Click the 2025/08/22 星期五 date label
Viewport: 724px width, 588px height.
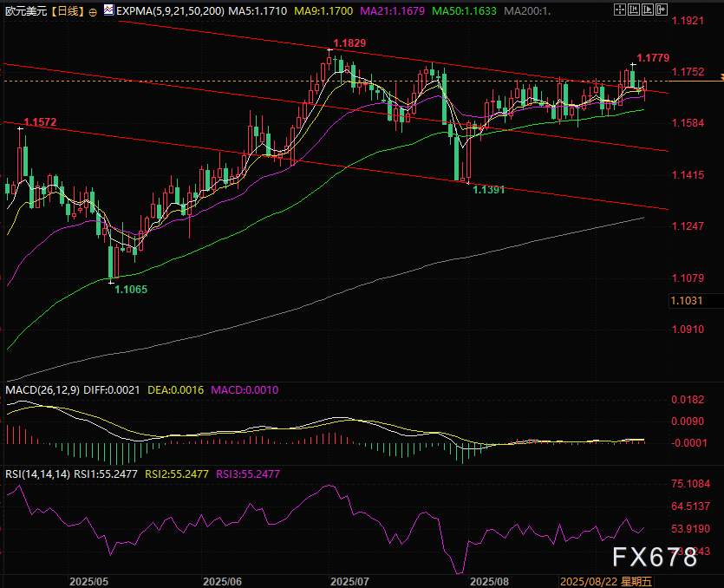(x=605, y=581)
